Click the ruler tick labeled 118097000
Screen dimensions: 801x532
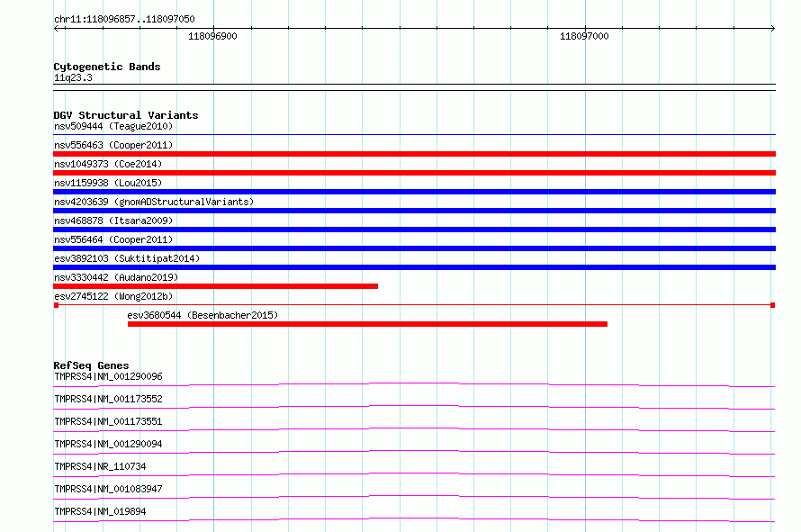point(584,36)
